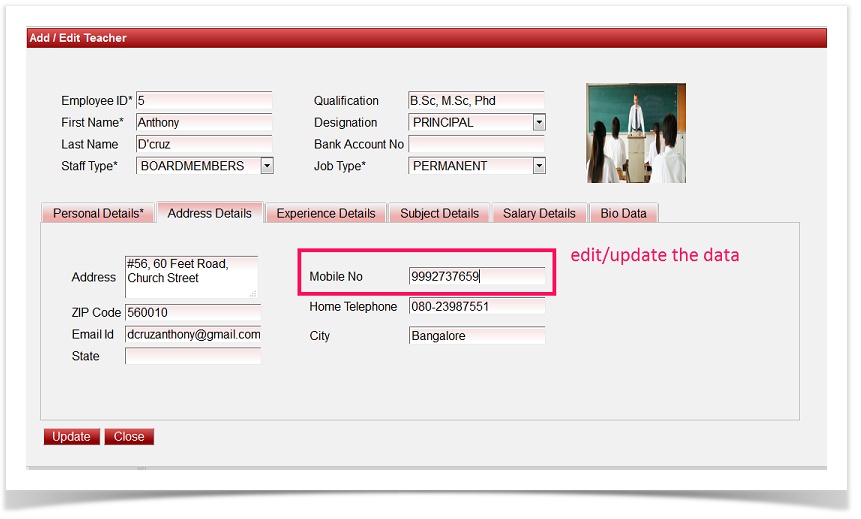Focus the Employee ID field
This screenshot has height=519, width=861.
(x=204, y=100)
